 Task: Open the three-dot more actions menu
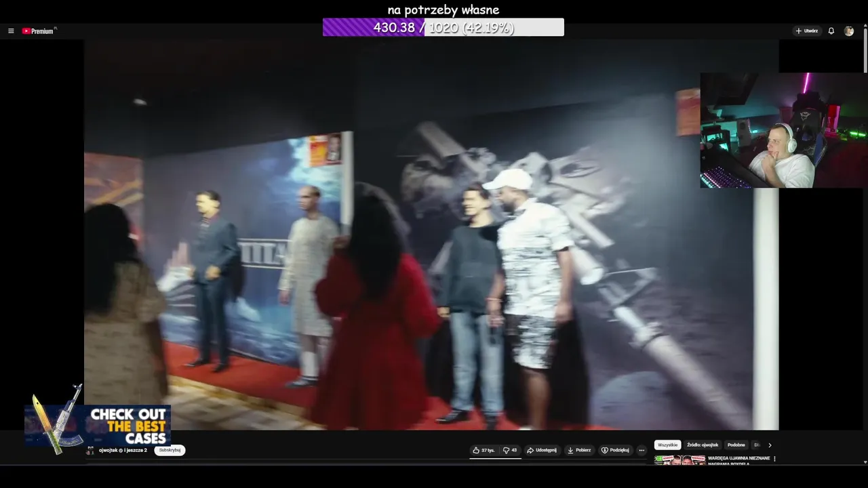pyautogui.click(x=642, y=450)
